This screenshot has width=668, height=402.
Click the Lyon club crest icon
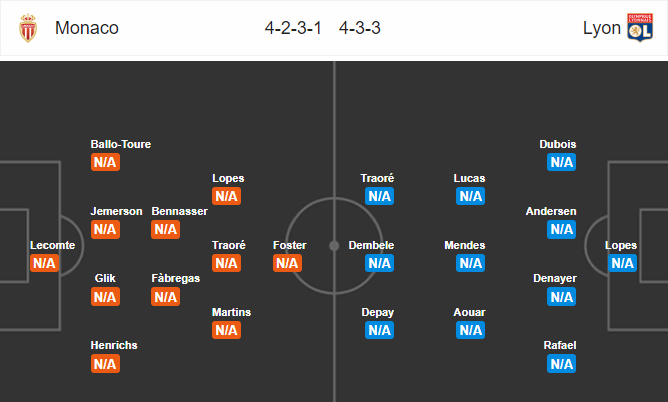click(x=640, y=28)
